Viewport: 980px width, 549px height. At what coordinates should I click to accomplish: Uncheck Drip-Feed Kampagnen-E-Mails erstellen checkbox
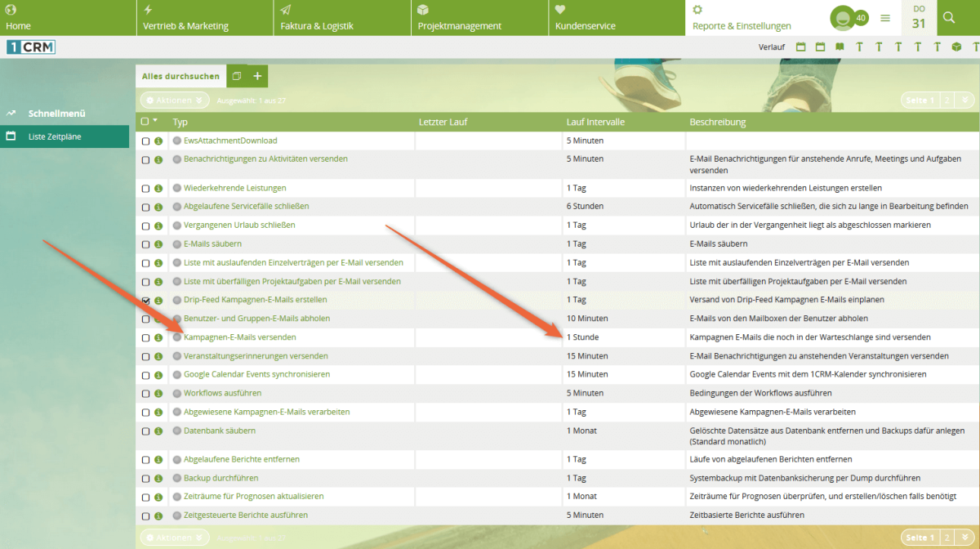[x=145, y=301]
